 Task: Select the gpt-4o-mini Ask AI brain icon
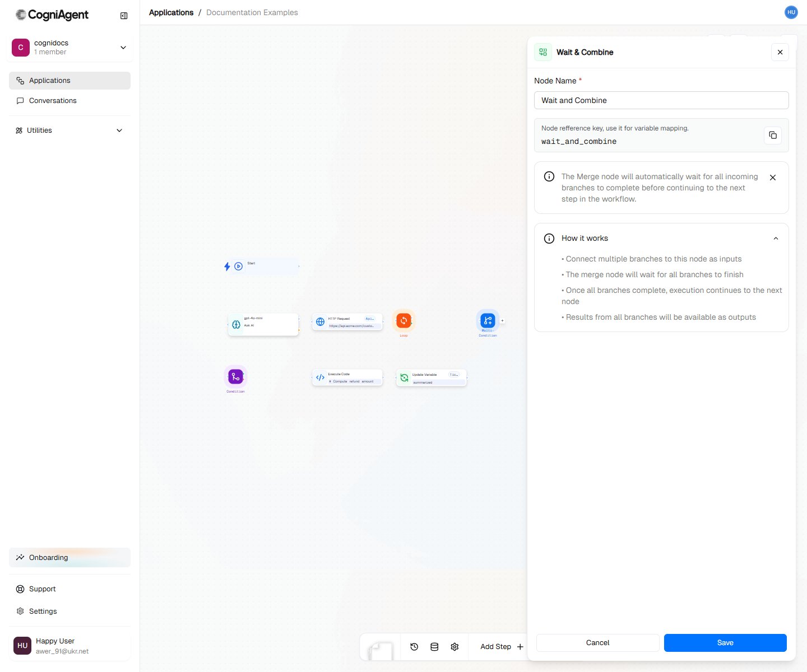coord(236,325)
